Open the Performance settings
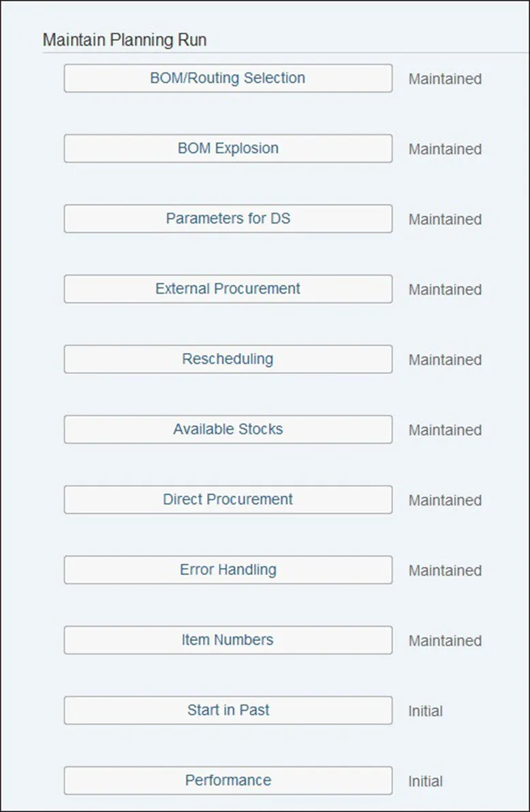530x812 pixels. pos(228,780)
